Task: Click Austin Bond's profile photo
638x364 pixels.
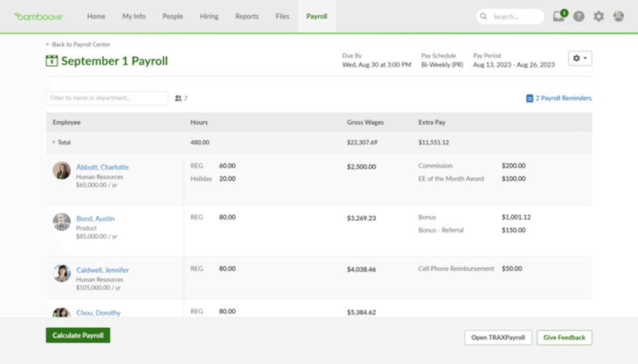Action: [62, 222]
